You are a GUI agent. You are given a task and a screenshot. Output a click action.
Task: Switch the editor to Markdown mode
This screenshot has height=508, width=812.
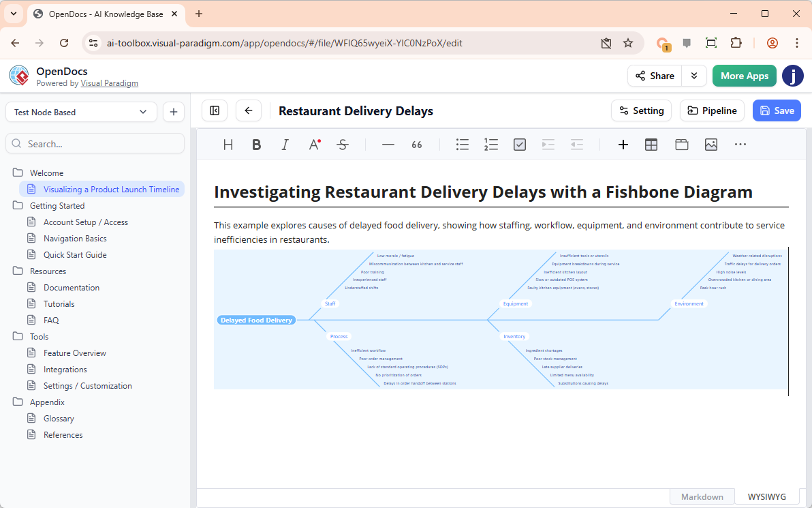pos(702,496)
